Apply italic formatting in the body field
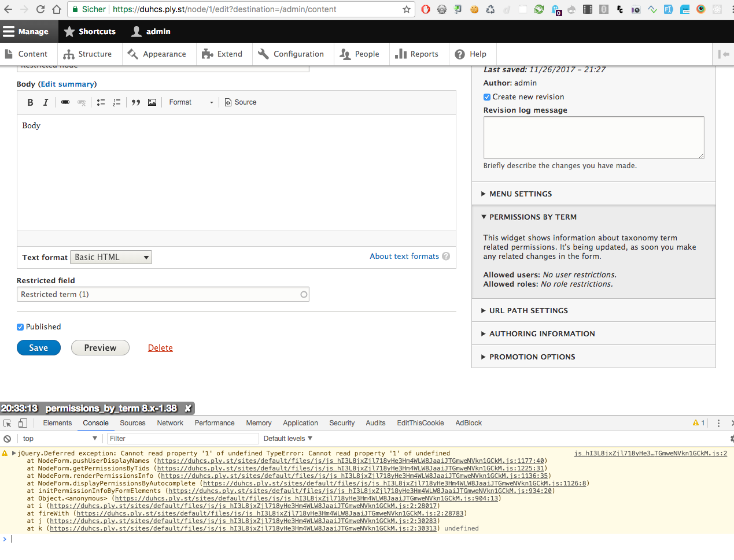Viewport: 734px width, 560px height. (x=45, y=102)
